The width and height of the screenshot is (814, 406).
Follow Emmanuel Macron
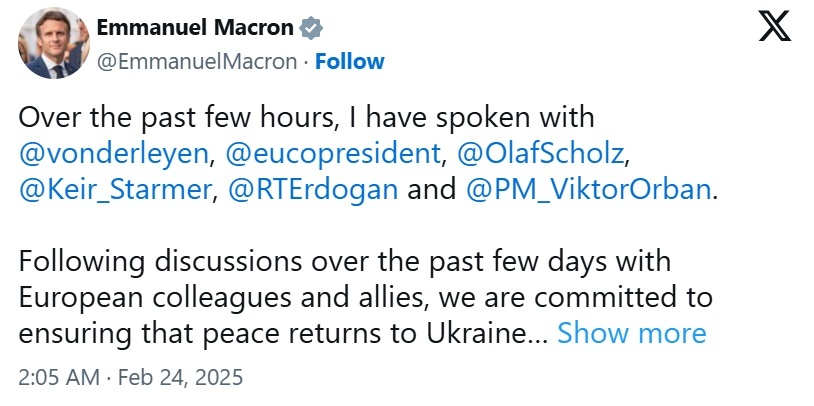click(x=349, y=61)
